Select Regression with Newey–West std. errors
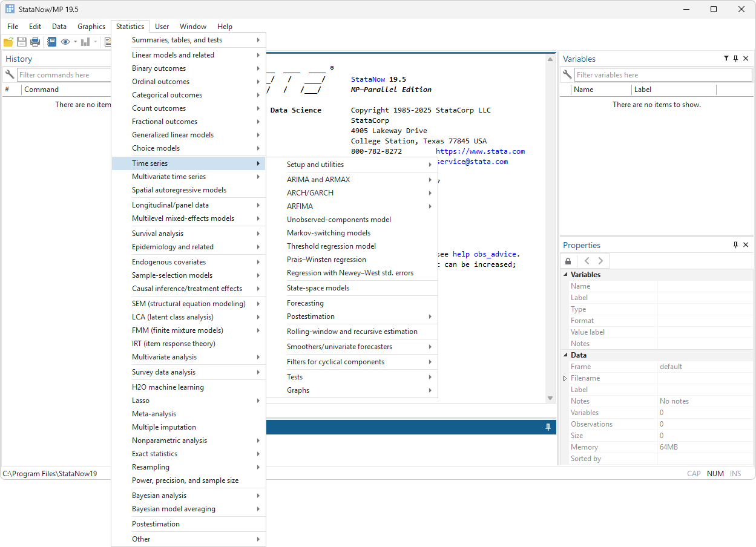This screenshot has height=547, width=756. (352, 273)
